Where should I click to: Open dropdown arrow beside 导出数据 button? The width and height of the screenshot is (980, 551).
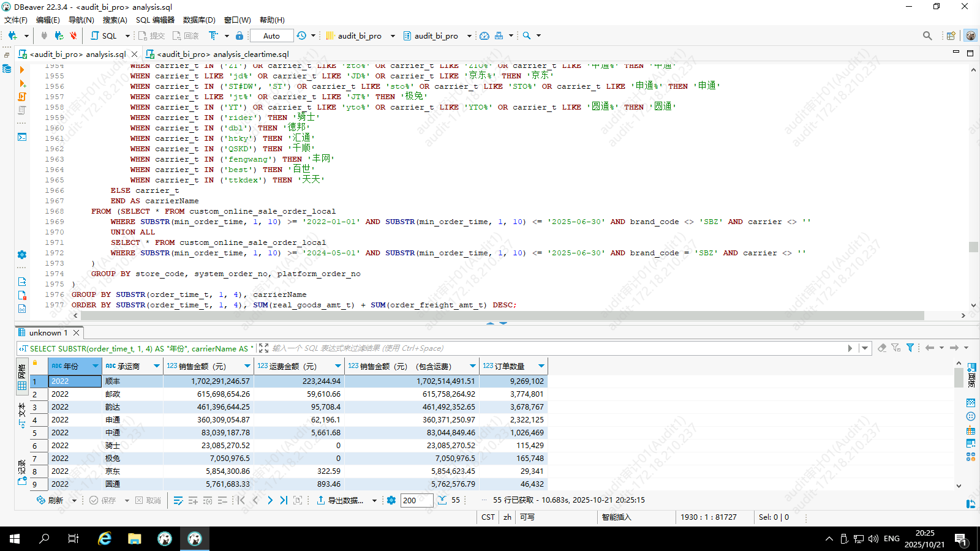375,500
